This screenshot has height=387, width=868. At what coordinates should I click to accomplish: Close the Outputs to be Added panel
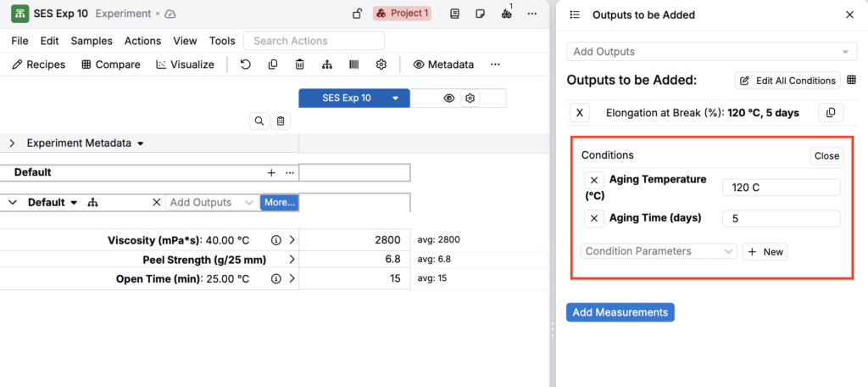tap(849, 15)
